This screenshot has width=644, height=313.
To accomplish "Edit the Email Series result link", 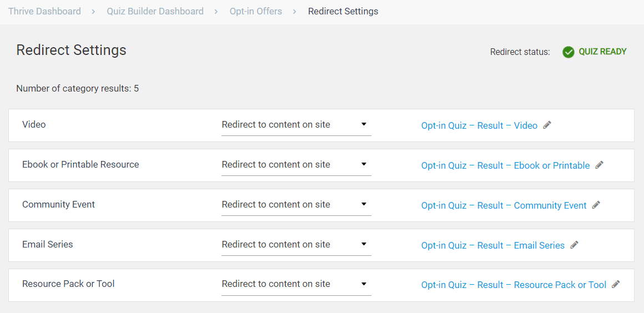I will [x=574, y=245].
